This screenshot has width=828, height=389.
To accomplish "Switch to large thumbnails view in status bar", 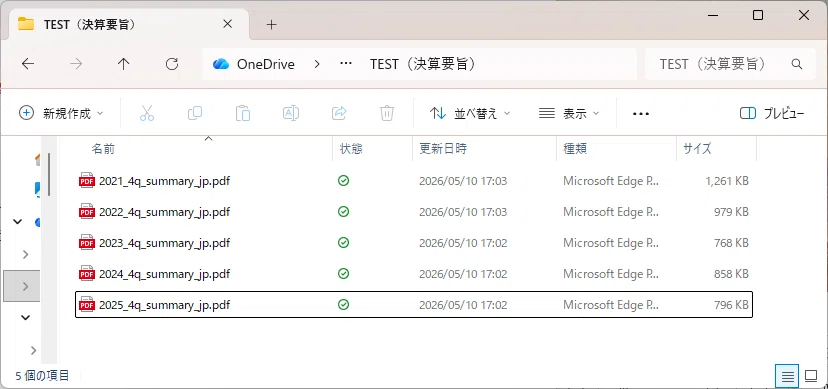I will click(x=811, y=376).
